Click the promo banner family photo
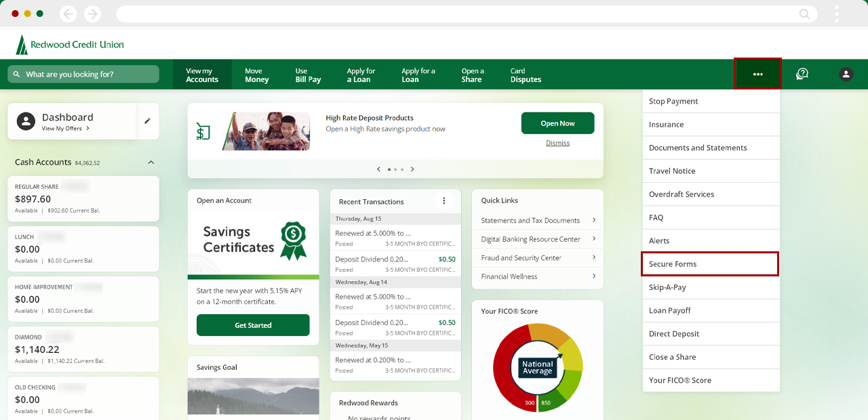Viewport: 868px width, 420px height. (266, 131)
